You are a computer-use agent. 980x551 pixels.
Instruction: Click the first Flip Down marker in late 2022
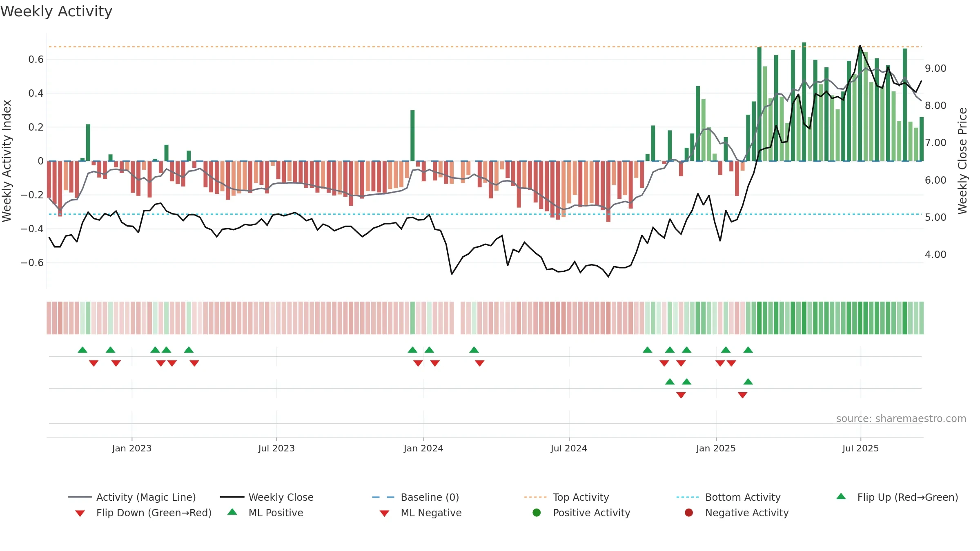pos(94,363)
